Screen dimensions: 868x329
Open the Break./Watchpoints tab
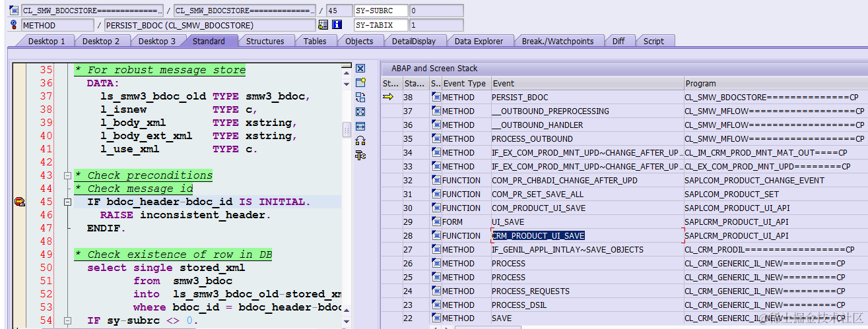pos(557,41)
